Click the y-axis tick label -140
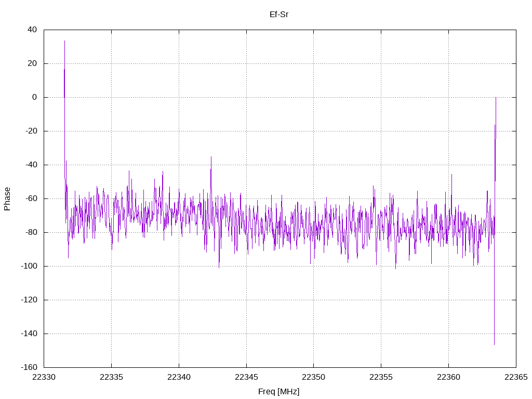The image size is (532, 399). (x=29, y=334)
